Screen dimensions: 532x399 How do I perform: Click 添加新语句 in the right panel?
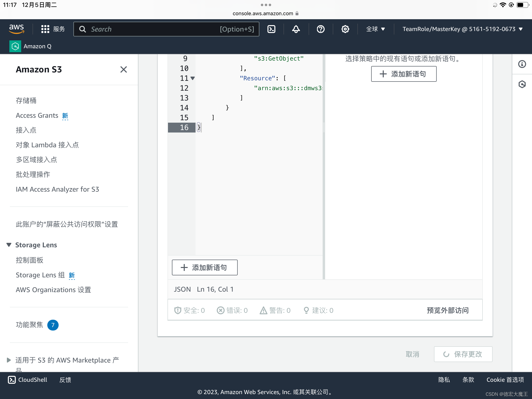point(404,74)
